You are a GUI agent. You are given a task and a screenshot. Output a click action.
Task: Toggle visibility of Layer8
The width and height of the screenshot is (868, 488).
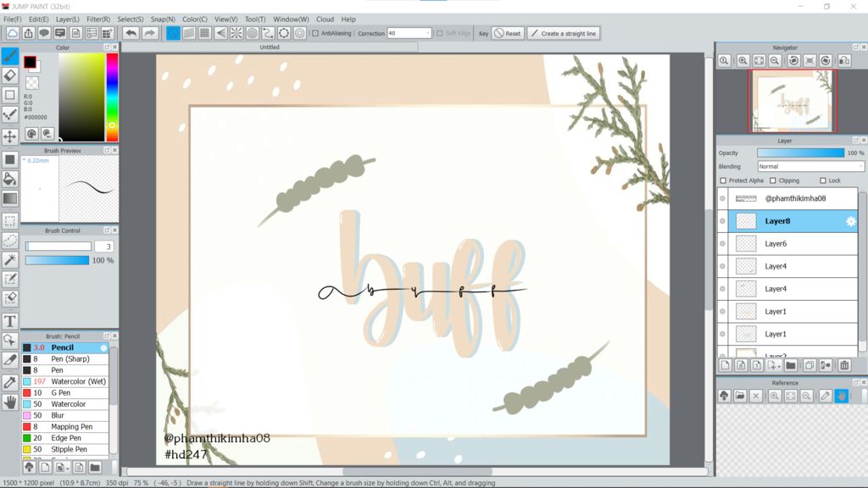tap(722, 221)
